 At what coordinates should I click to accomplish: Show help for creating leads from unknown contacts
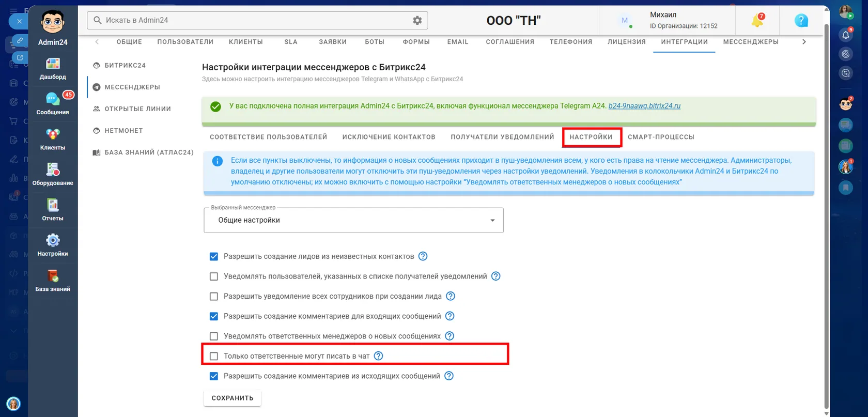[423, 256]
